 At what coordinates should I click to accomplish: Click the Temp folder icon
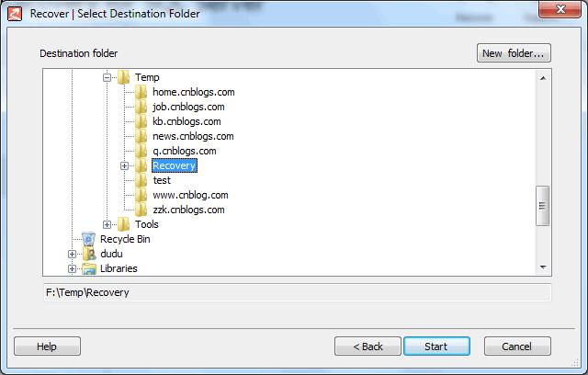pyautogui.click(x=123, y=77)
